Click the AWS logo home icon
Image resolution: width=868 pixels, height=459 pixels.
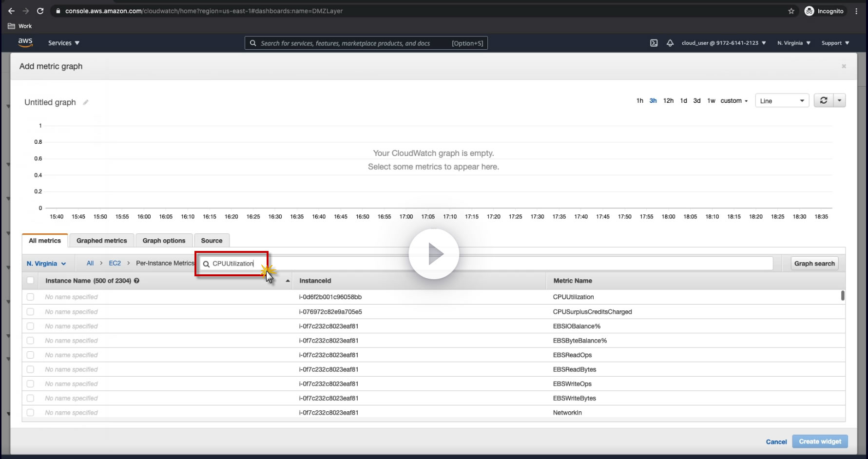25,43
